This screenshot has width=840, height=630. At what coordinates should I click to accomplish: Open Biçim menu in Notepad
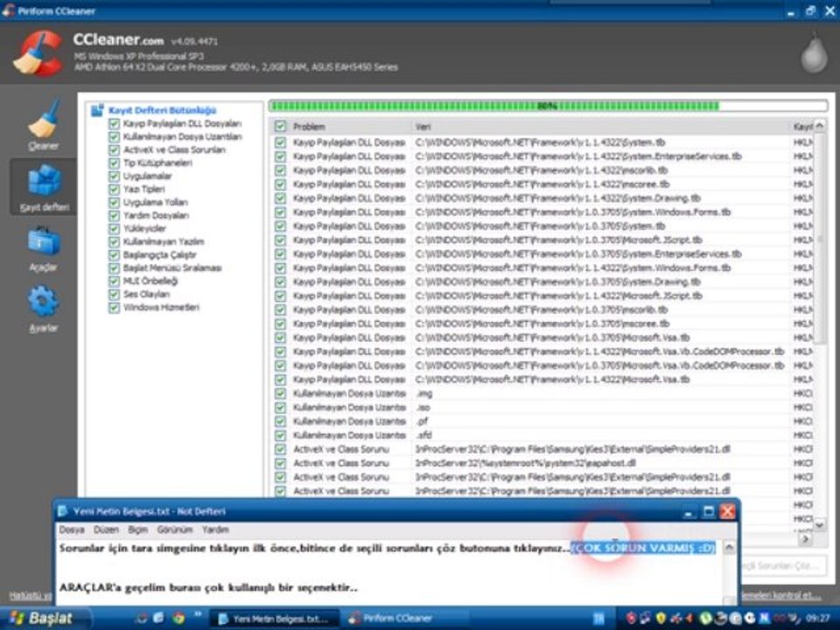click(138, 530)
